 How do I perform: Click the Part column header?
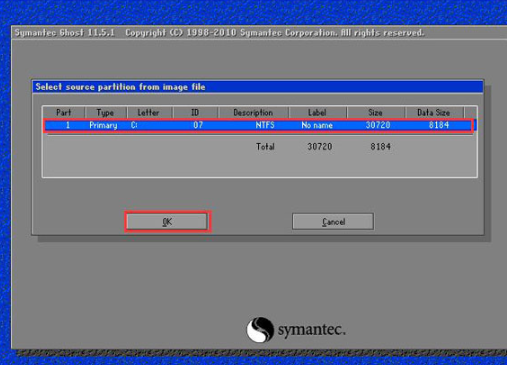(64, 112)
